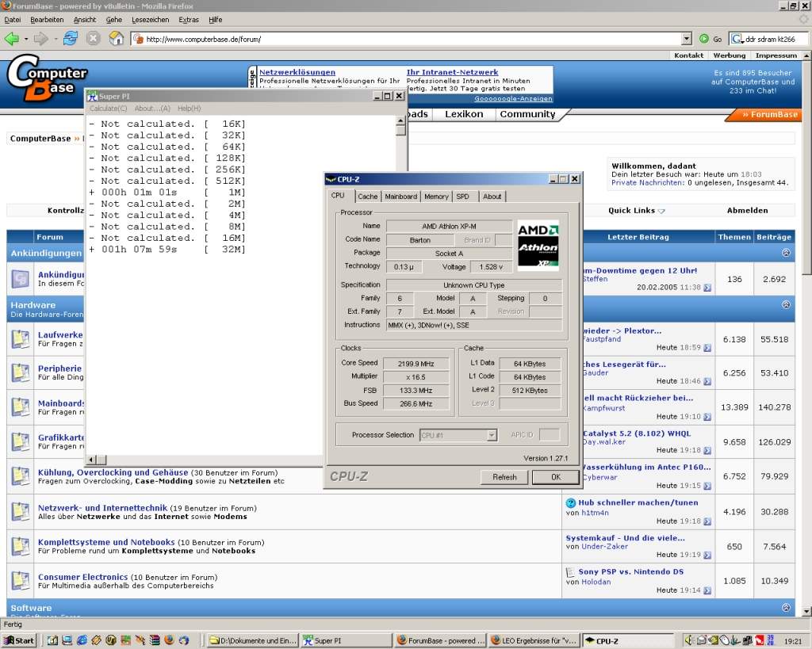Click the OK button in CPU-Z

click(x=556, y=477)
